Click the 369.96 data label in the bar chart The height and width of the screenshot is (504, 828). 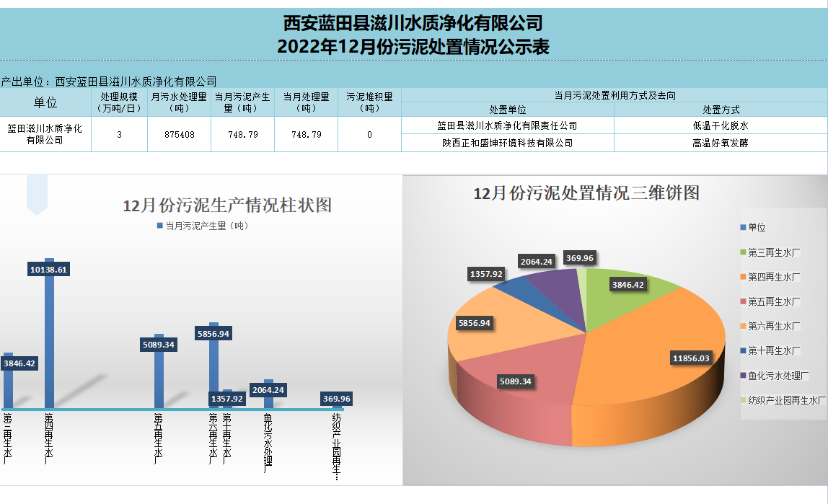click(337, 399)
